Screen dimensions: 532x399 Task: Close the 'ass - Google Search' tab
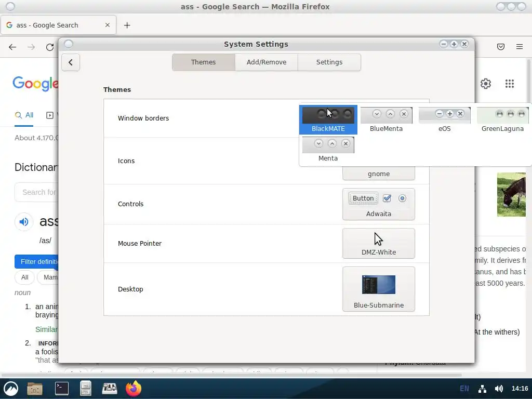(108, 25)
